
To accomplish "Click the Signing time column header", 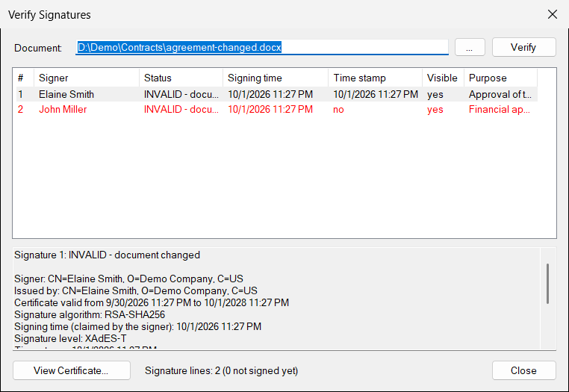I will [x=276, y=78].
